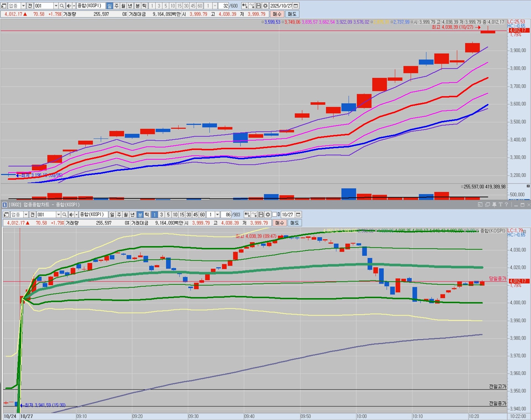This screenshot has height=420, width=531.
Task: Click the panel layout icon at bottom toolbar left
Action: 6,215
